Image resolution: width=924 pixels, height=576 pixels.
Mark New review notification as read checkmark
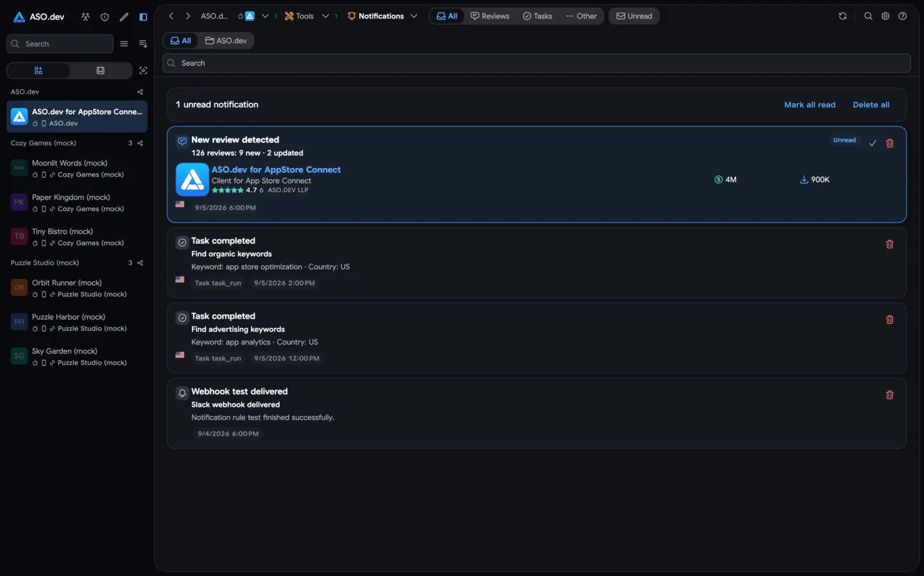pyautogui.click(x=872, y=143)
